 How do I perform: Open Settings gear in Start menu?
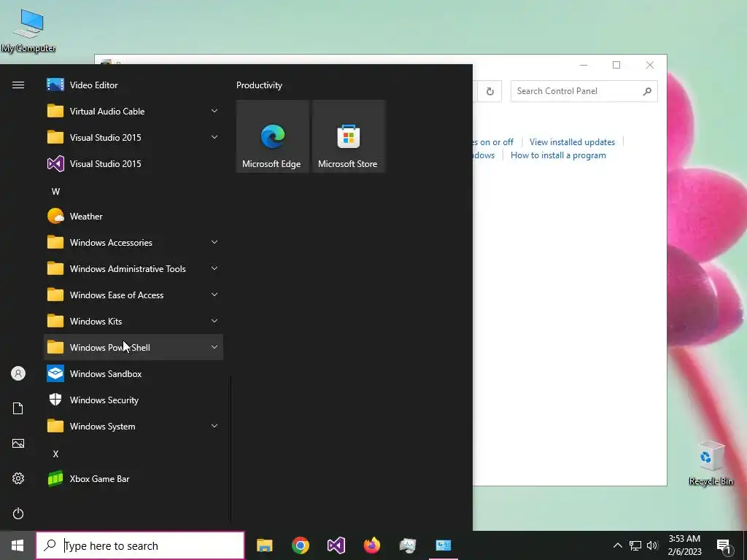coord(18,478)
